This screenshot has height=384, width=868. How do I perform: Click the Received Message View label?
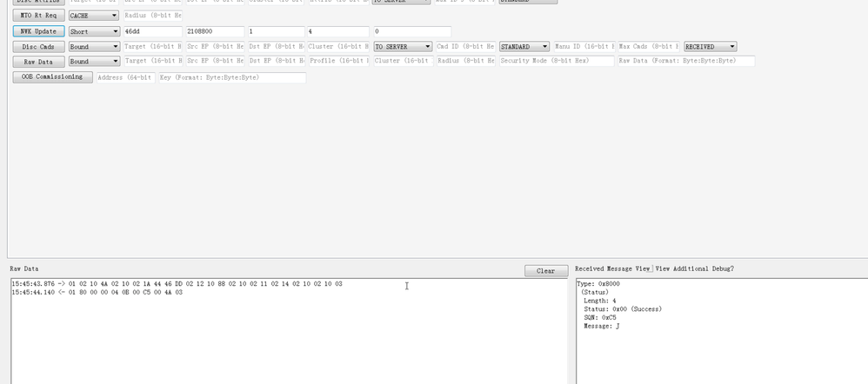tap(611, 269)
